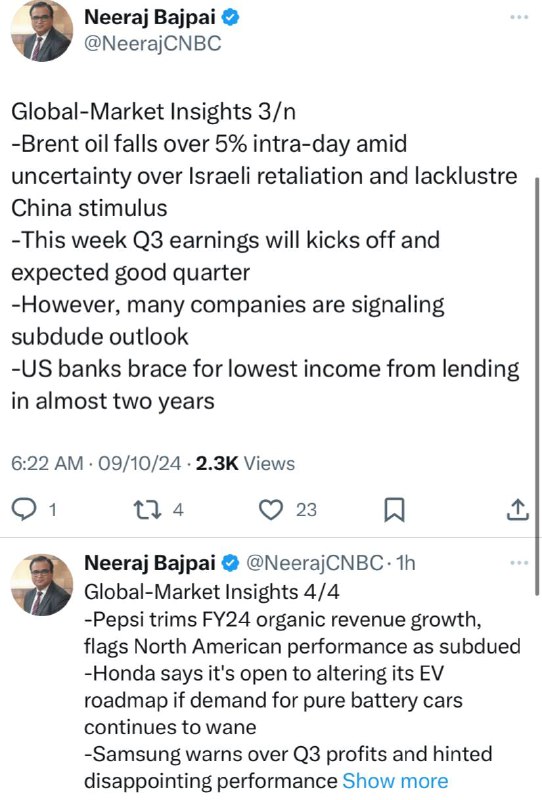Open @NeerajCNBC handle in the reply
Image resolution: width=542 pixels, height=800 pixels.
click(x=314, y=563)
